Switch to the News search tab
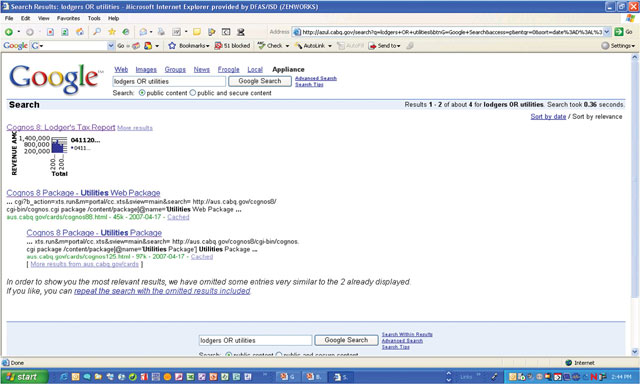 (202, 70)
